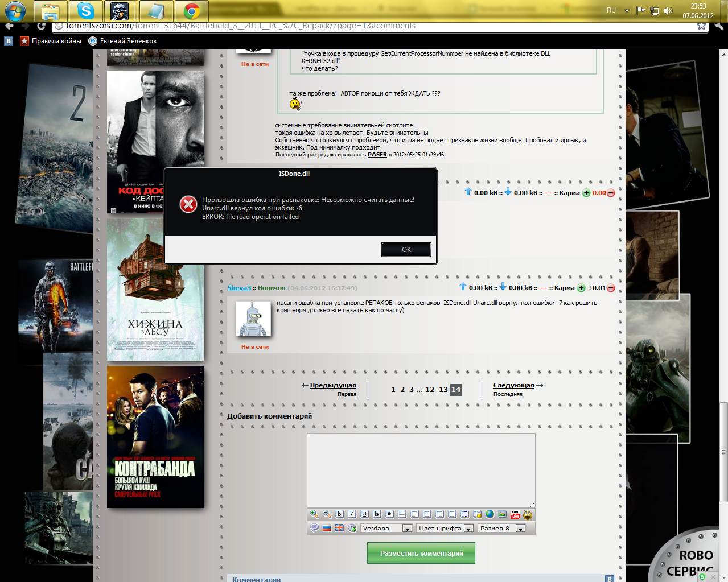Image resolution: width=728 pixels, height=582 pixels.
Task: Increase Sheva3's karma with plus icon
Action: point(581,288)
